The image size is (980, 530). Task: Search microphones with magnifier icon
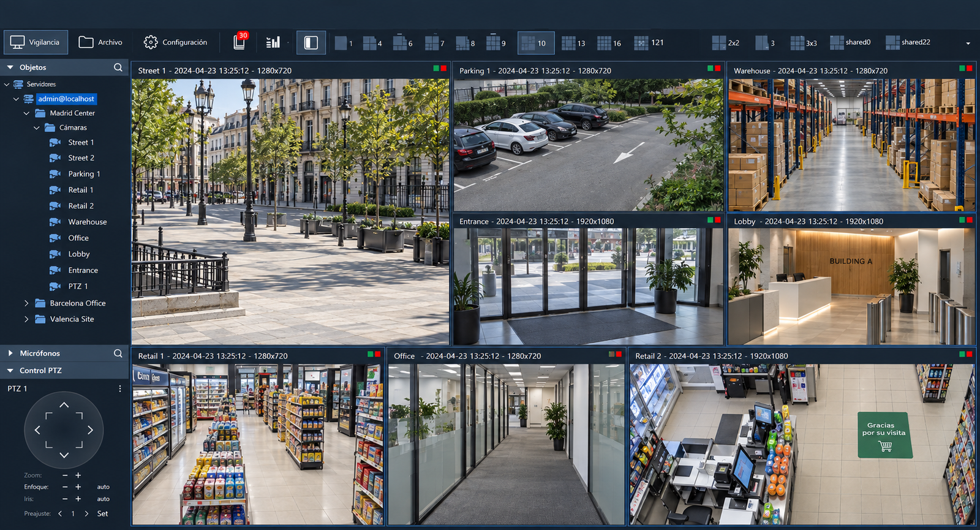pos(118,354)
